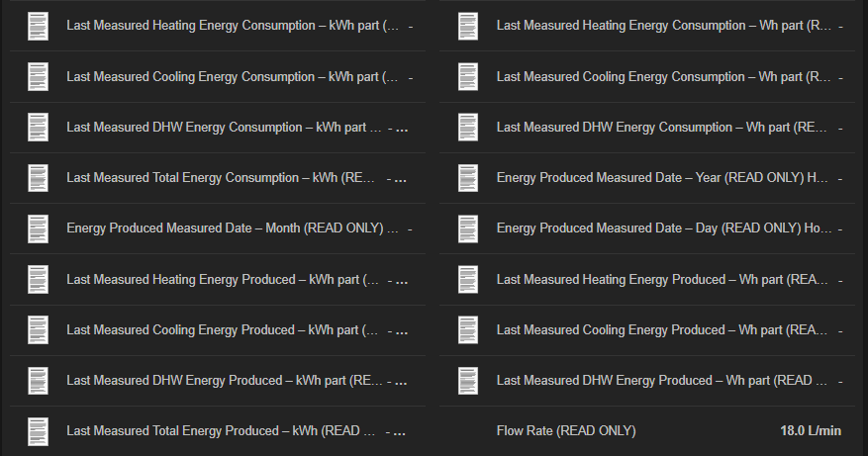Click document icon for Energy Produced Date Month
Viewport: 868px width, 456px height.
pyautogui.click(x=38, y=228)
